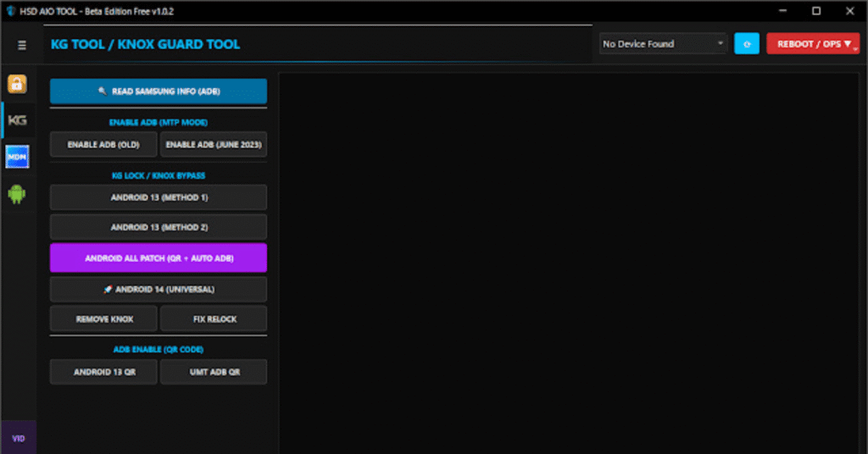
Task: Click the Remove Knox button
Action: 103,319
